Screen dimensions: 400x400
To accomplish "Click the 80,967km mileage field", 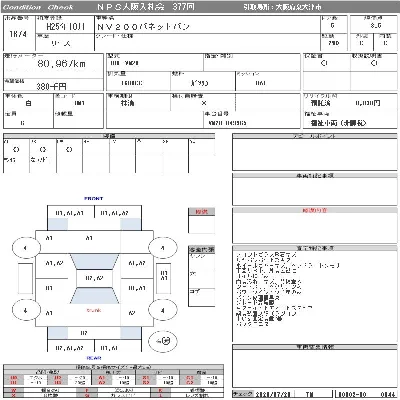I will [62, 63].
